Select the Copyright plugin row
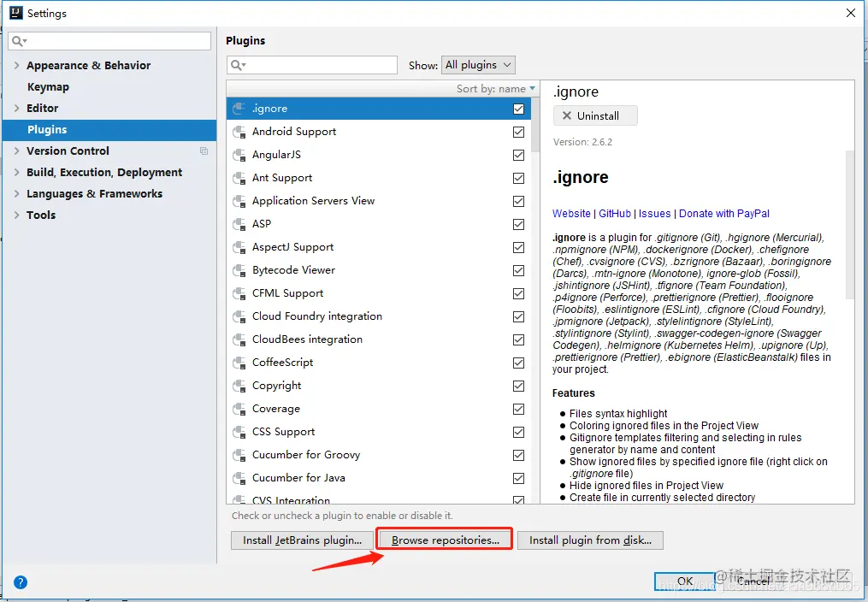Screen dimensions: 868x602 [x=379, y=386]
